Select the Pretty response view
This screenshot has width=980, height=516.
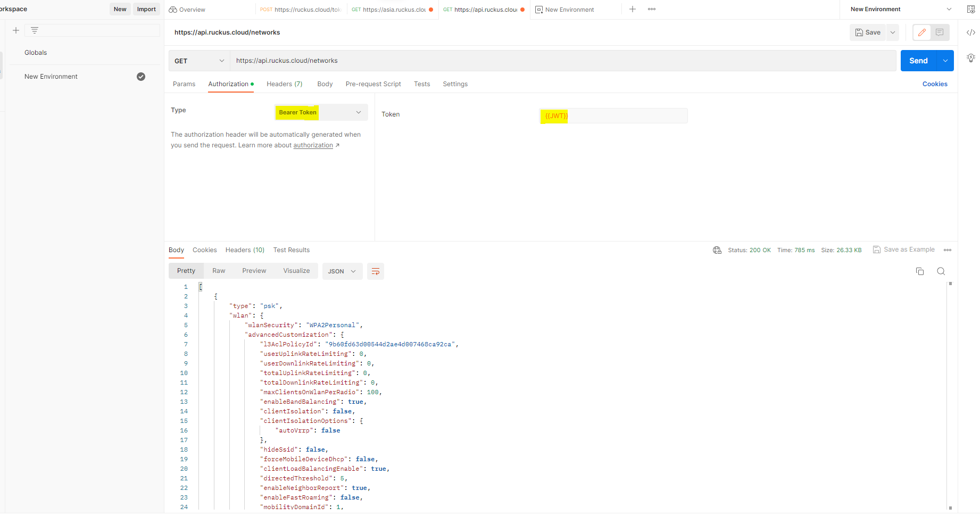(x=186, y=271)
